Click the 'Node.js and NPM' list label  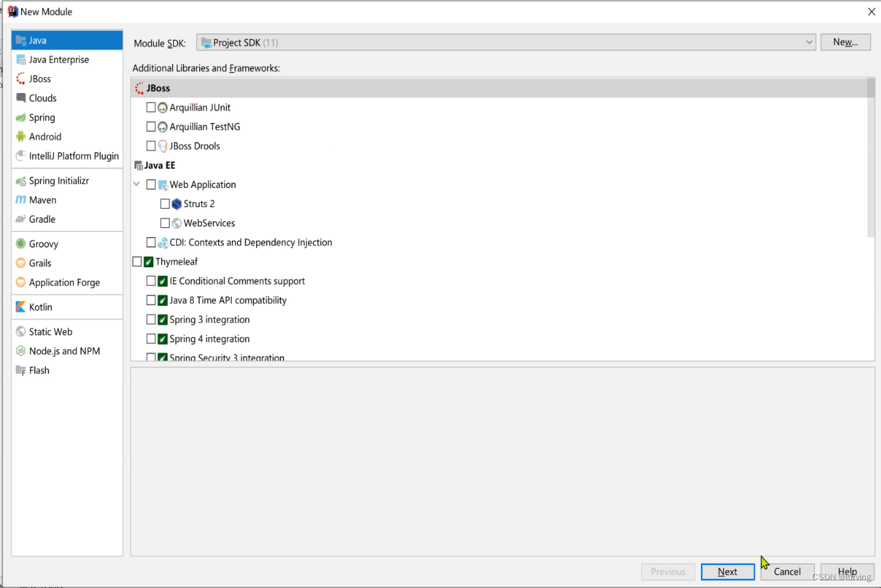pos(65,351)
